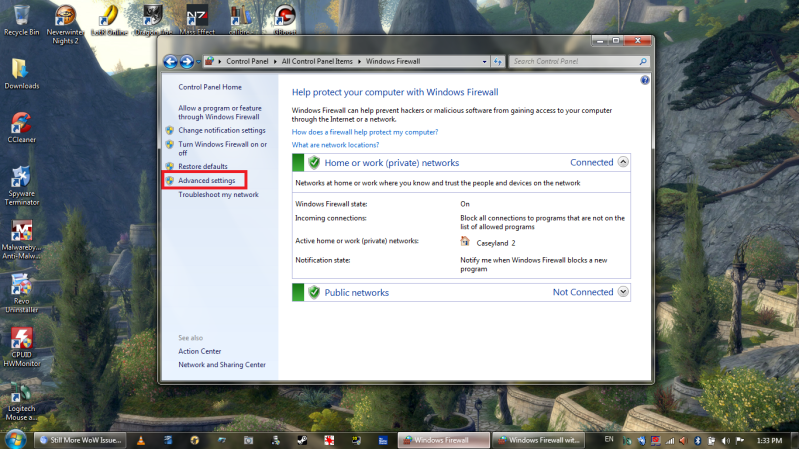Image resolution: width=799 pixels, height=449 pixels.
Task: Open the Windows Start orb
Action: pyautogui.click(x=15, y=439)
